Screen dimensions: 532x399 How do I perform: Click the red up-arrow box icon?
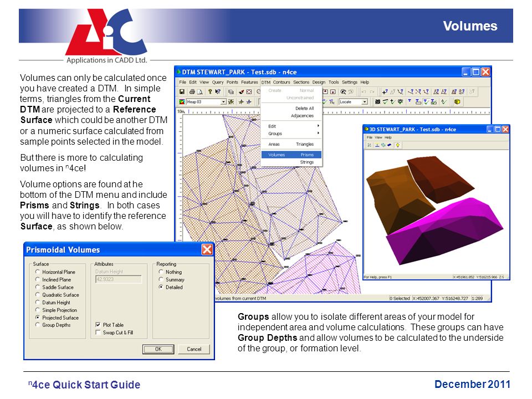[325, 92]
